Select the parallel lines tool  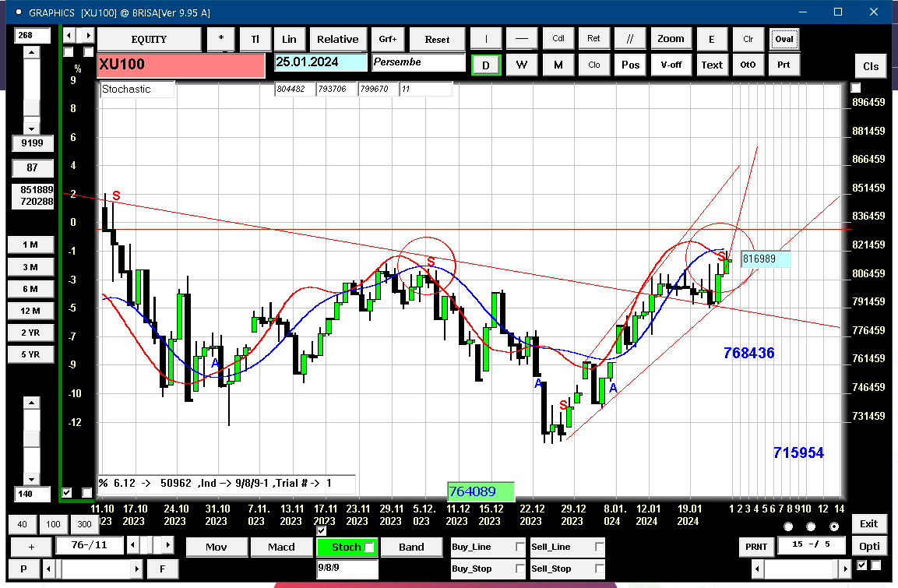point(630,39)
